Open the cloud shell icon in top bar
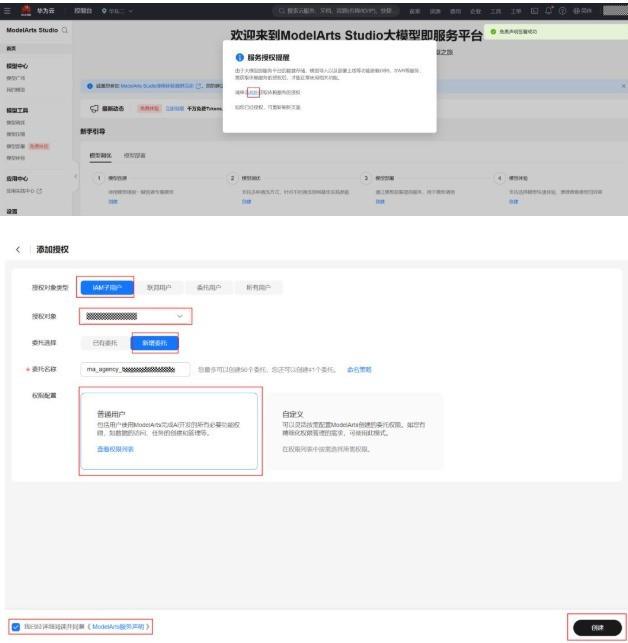 (x=534, y=11)
